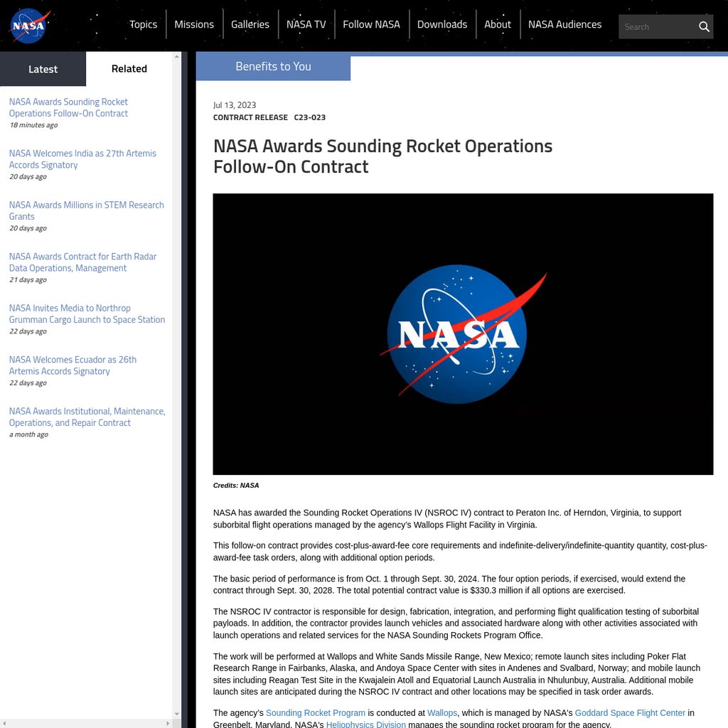Click the NASA logo in header
Viewport: 728px width, 728px height.
(30, 26)
